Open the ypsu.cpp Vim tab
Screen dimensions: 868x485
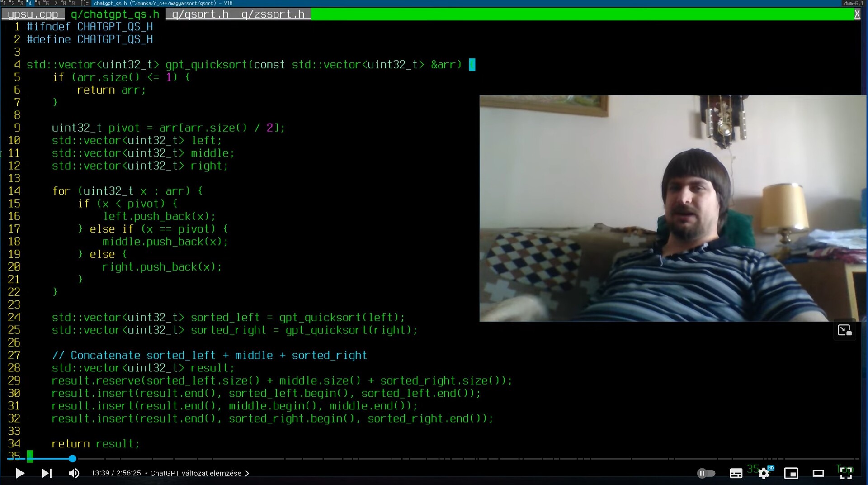[x=33, y=14]
